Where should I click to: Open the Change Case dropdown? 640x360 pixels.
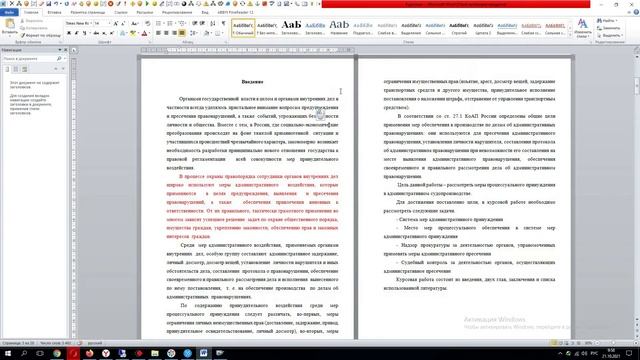tap(134, 24)
